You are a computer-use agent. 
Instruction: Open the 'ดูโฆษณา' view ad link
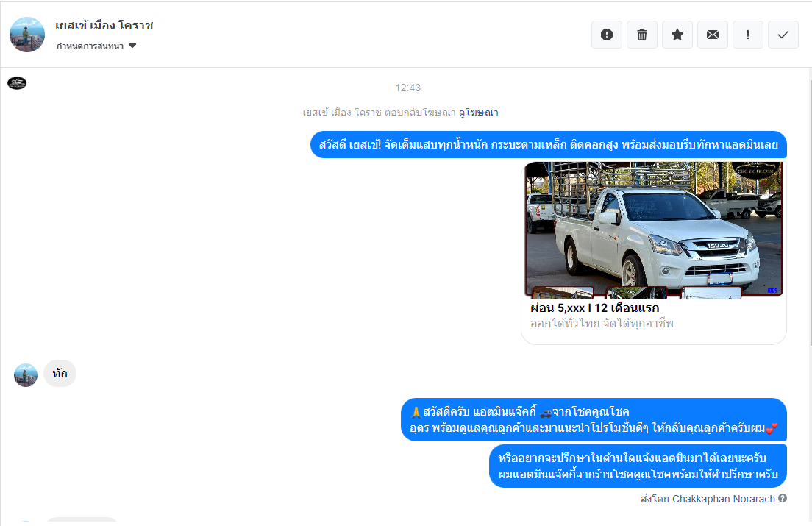(479, 113)
